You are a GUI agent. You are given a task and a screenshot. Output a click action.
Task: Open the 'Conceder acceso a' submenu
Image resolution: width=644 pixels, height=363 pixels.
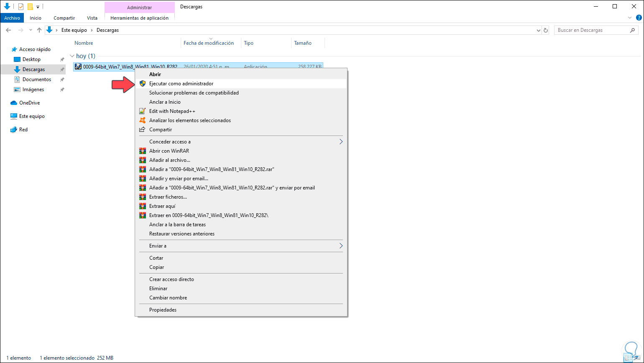tap(341, 142)
